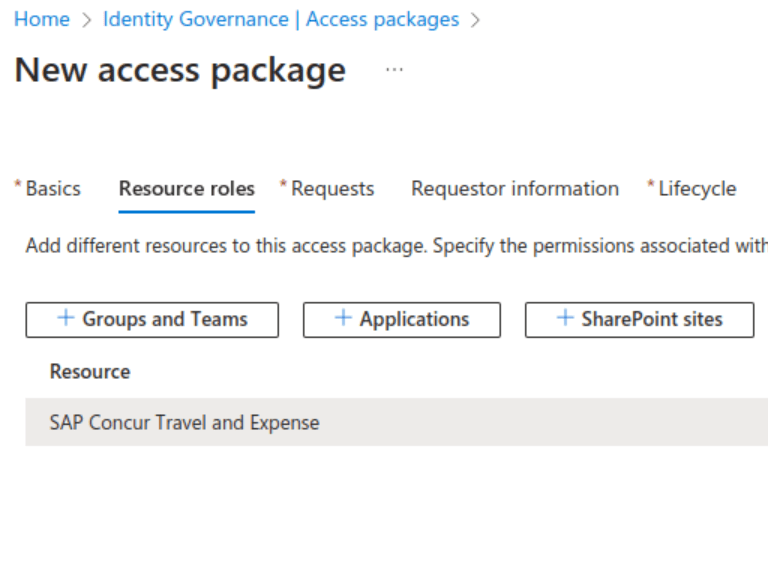Switch to the Basics tab
Image resolution: width=768 pixels, height=573 pixels.
tap(52, 188)
